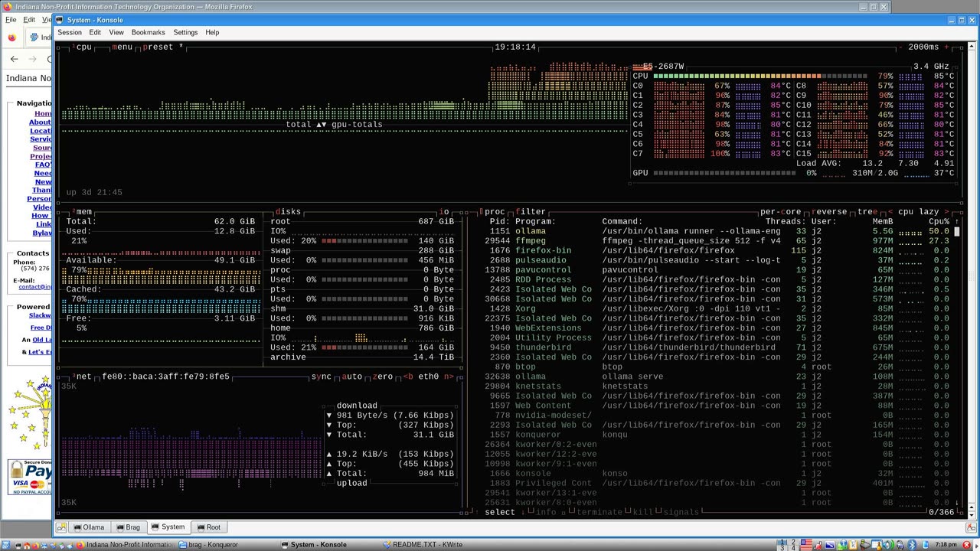The height and width of the screenshot is (551, 980).
Task: Click the US flag keyboard layout tray icon
Action: coord(805,545)
